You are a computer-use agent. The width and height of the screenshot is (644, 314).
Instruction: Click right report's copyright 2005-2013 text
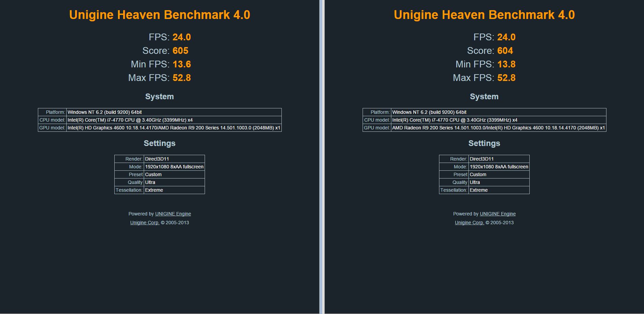point(500,223)
